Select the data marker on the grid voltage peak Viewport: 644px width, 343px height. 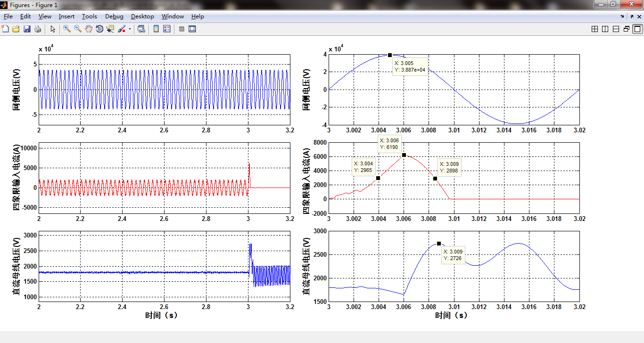(x=390, y=55)
